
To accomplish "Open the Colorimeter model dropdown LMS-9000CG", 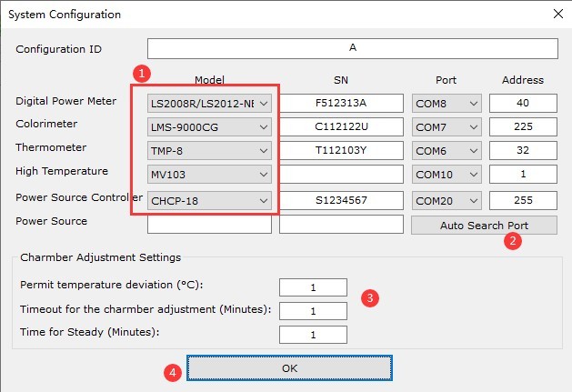I will pos(209,127).
